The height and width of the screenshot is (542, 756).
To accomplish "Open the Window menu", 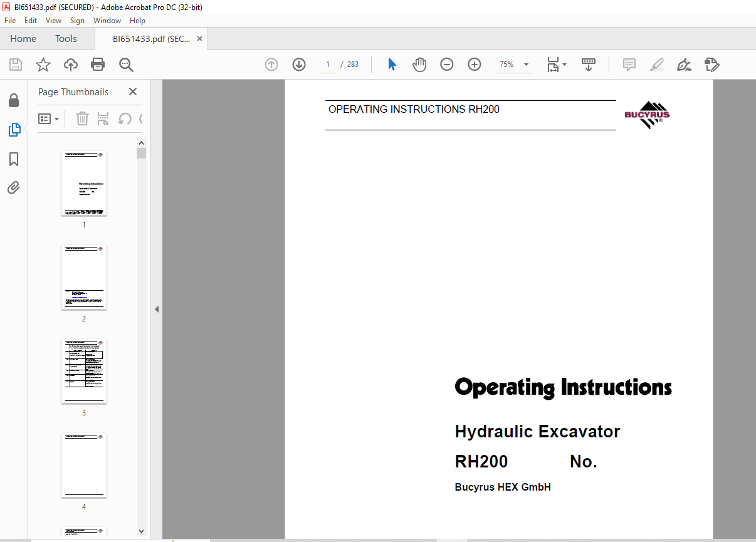I will (x=107, y=21).
